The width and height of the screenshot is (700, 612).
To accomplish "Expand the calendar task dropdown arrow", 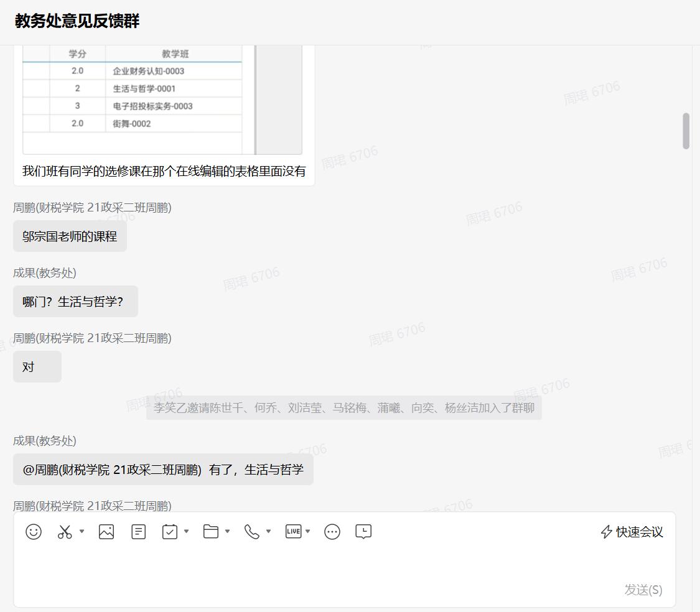I will coord(186,532).
